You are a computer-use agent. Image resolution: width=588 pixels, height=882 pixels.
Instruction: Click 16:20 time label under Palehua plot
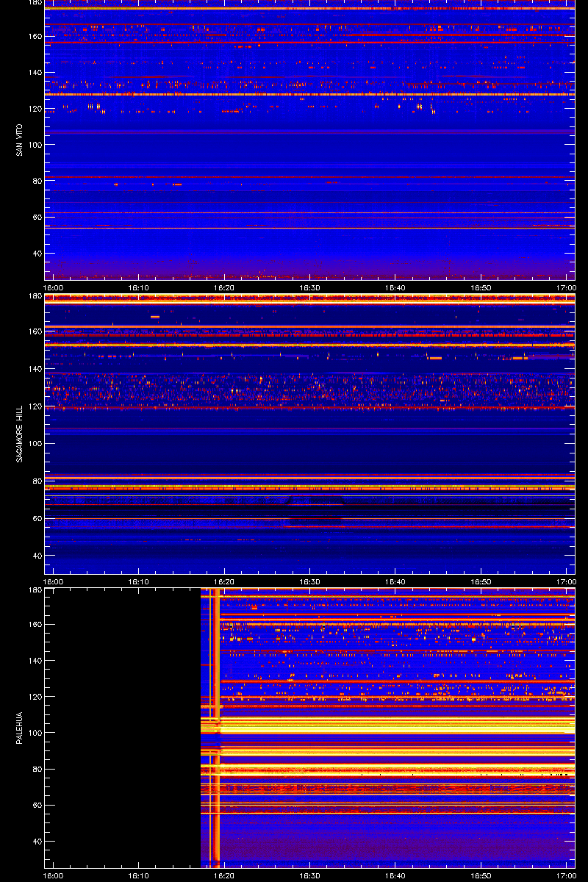point(224,876)
